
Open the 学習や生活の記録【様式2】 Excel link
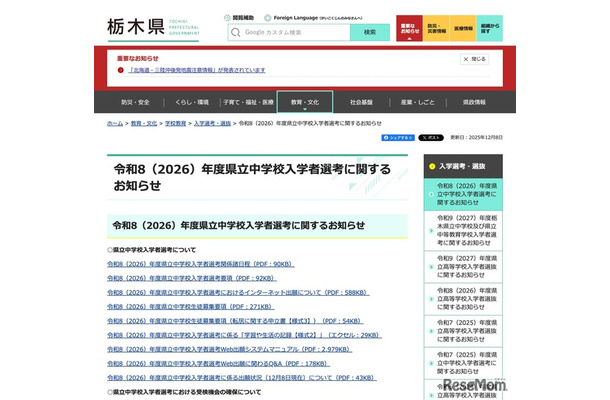point(244,335)
